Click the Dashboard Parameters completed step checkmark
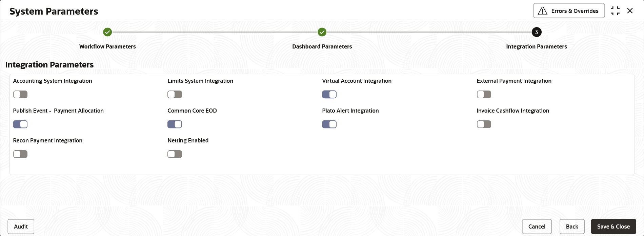 point(322,32)
